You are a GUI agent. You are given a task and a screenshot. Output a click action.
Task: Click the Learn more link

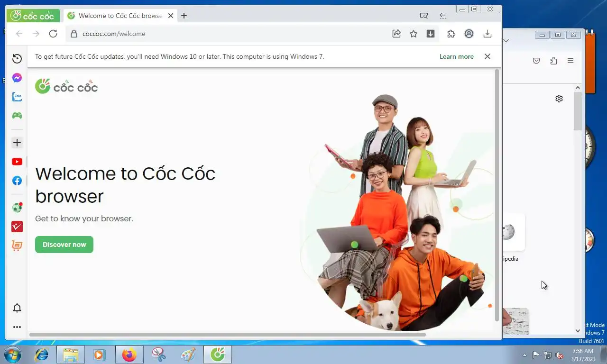pos(457,56)
